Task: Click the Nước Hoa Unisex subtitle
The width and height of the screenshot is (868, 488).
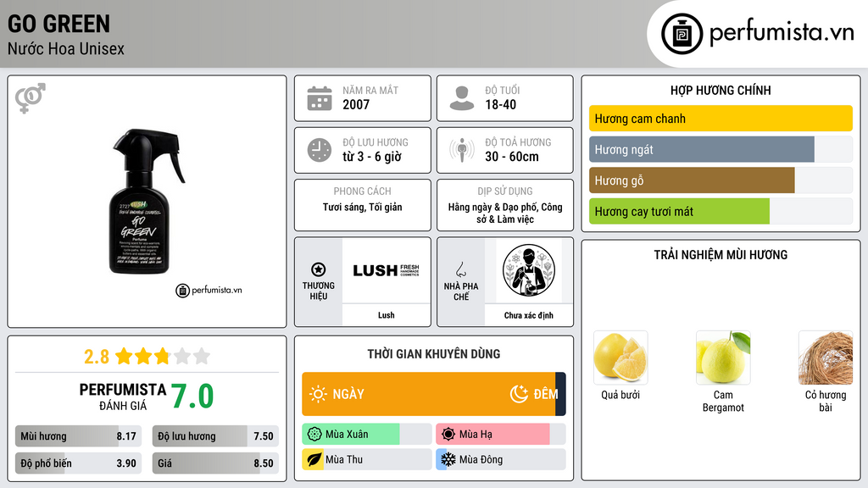Action: coord(66,48)
